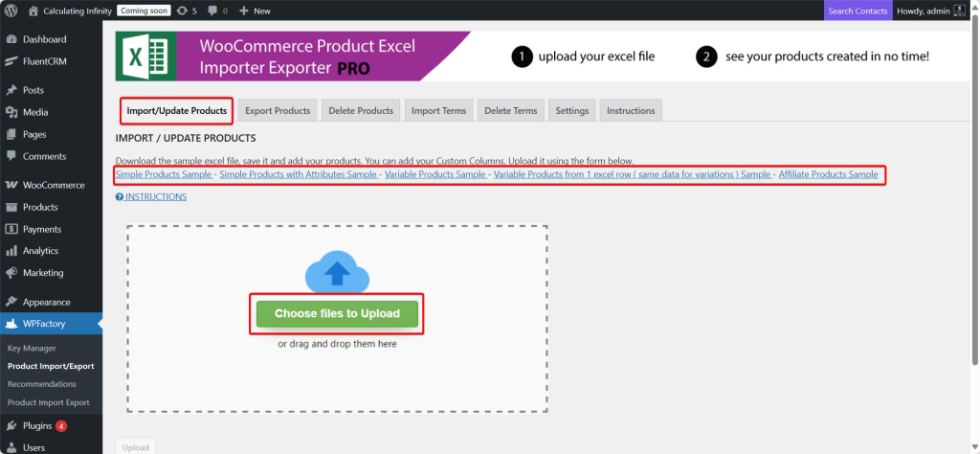Click the Coming soon badge
Image resolution: width=980 pixels, height=454 pixels.
point(144,11)
